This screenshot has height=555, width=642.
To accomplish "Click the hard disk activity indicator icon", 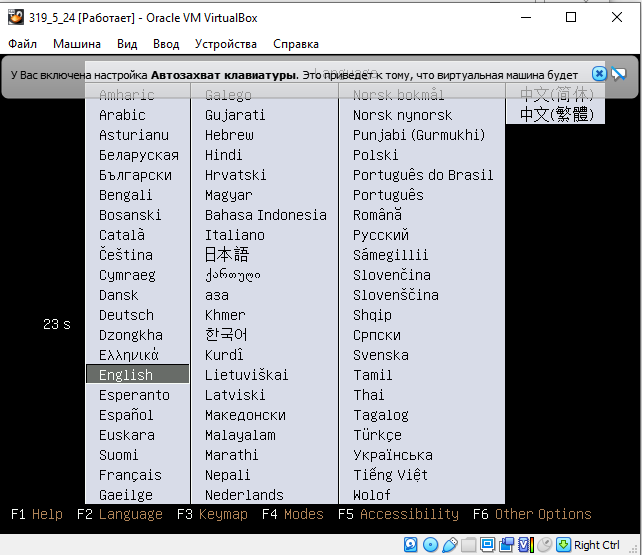I will [x=411, y=545].
